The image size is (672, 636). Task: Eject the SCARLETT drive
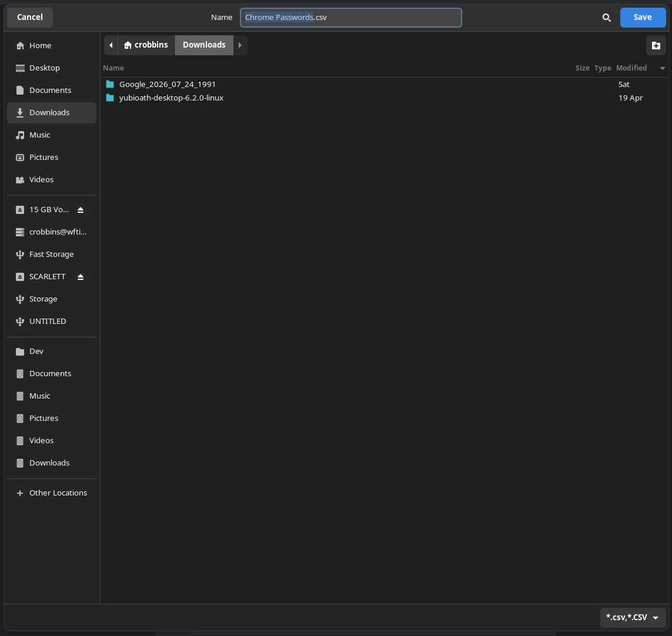tap(81, 277)
